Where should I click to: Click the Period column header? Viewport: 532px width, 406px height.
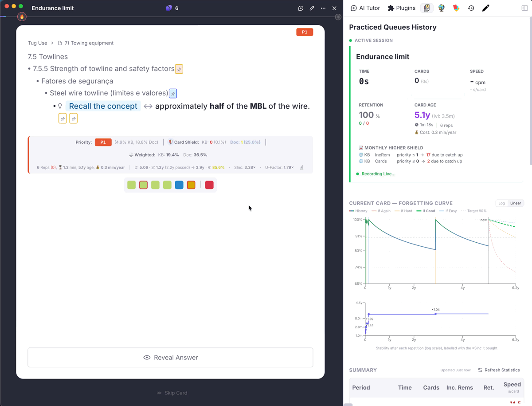pos(361,388)
